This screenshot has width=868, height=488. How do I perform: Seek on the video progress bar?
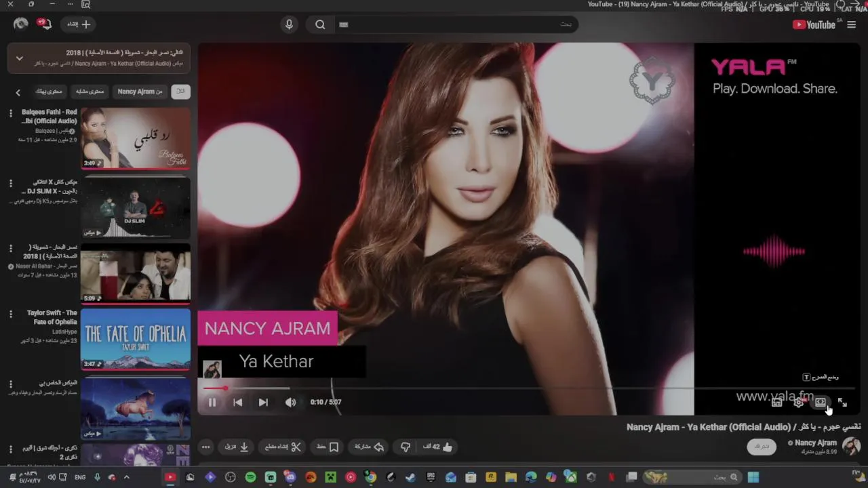529,388
